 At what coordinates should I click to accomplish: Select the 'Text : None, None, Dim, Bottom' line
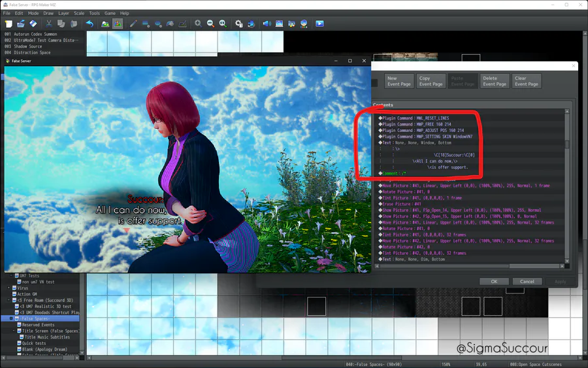tap(412, 259)
